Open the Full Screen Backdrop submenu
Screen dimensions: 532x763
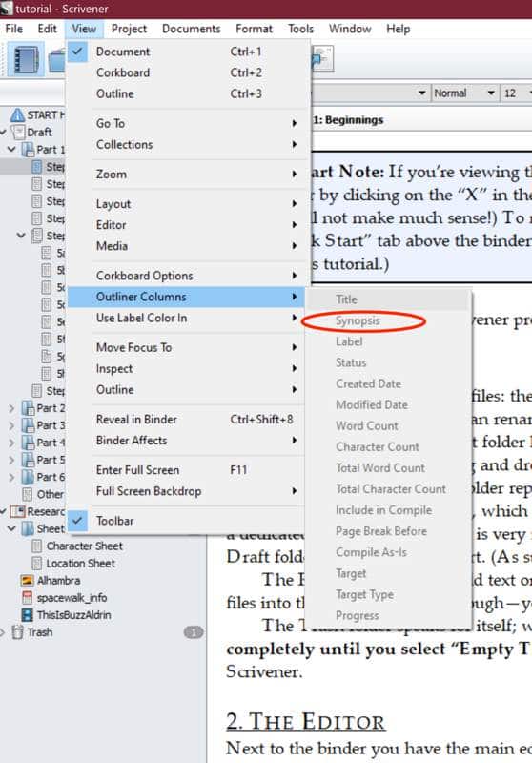[188, 491]
